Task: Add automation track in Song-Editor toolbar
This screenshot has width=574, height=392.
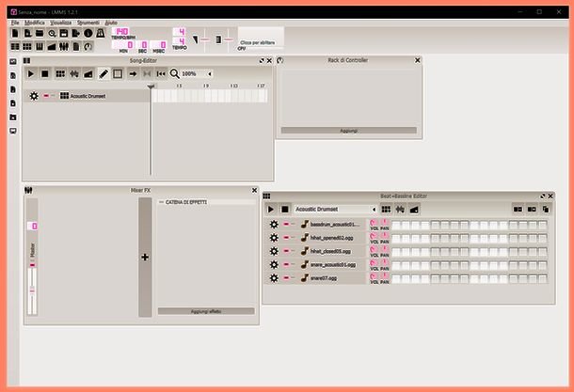Action: tap(88, 74)
